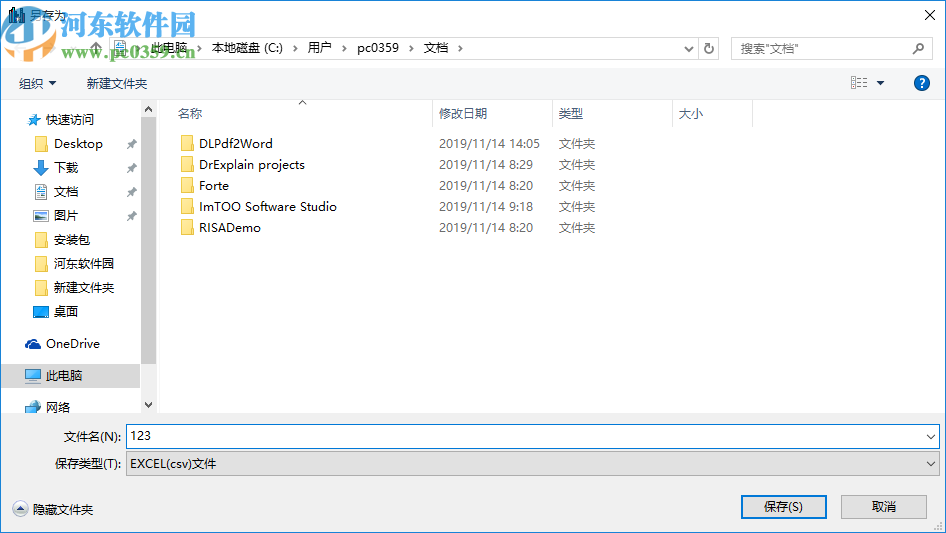Select the ImTOO Software Studio name text
The height and width of the screenshot is (533, 946).
coord(268,206)
